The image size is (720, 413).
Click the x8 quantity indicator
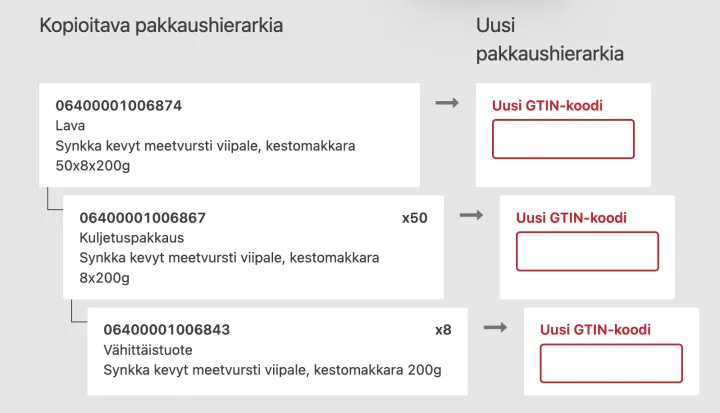pos(443,329)
